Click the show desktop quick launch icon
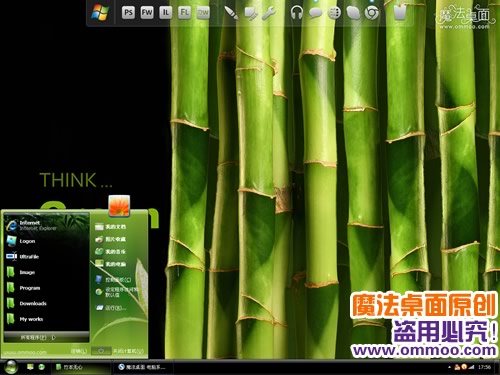This screenshot has width=500, height=375. click(30, 367)
